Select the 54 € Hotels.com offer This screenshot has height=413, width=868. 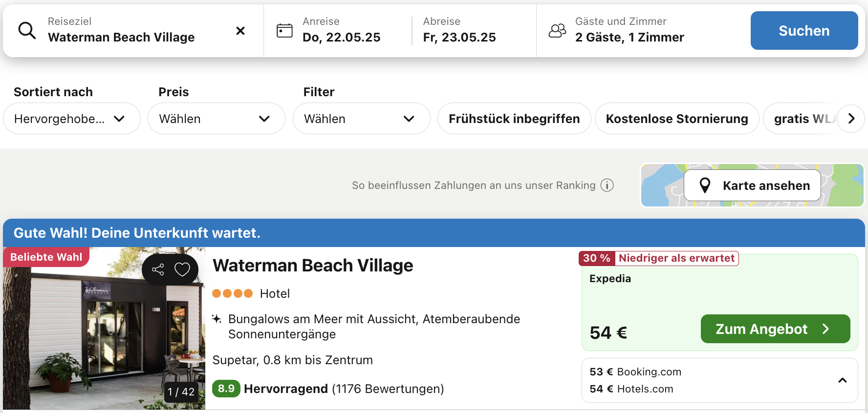631,389
